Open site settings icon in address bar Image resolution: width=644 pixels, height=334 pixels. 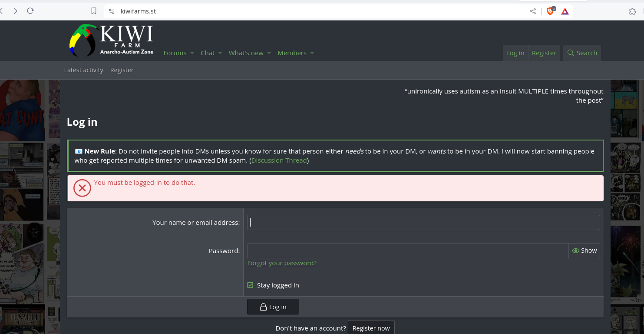[112, 11]
